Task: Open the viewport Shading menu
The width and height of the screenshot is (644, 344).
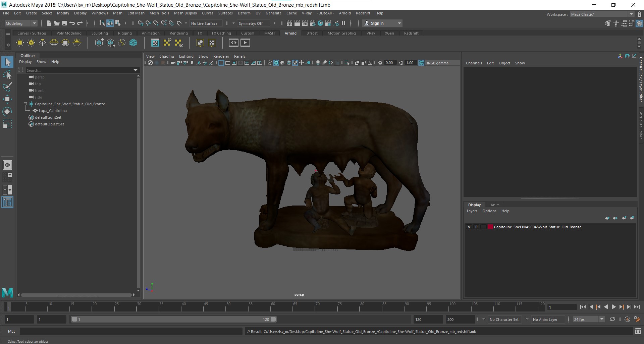Action: click(167, 56)
